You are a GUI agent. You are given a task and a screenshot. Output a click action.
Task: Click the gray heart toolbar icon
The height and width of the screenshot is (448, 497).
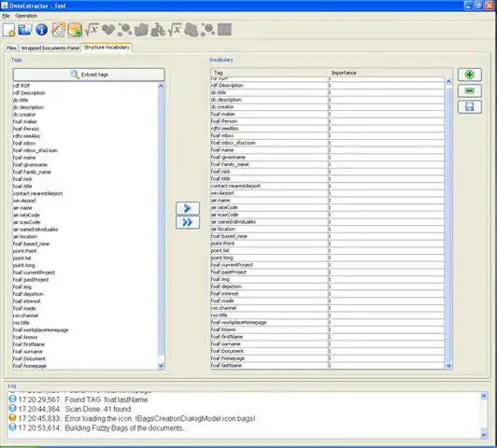[108, 30]
